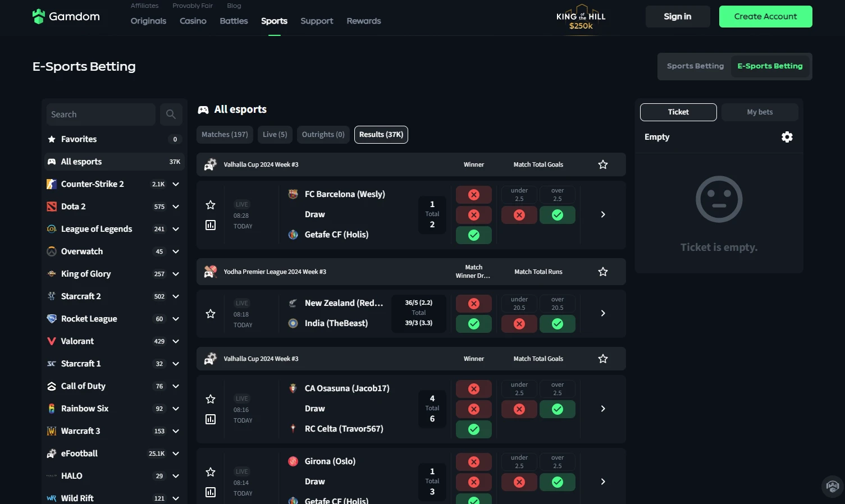This screenshot has width=845, height=504.
Task: Open New Zealand vs India match details arrow
Action: (603, 313)
